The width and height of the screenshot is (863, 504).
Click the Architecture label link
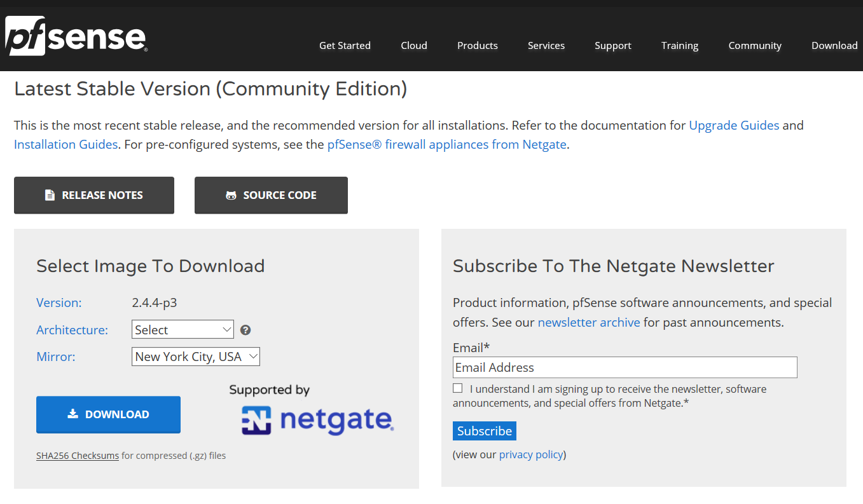[x=72, y=330]
